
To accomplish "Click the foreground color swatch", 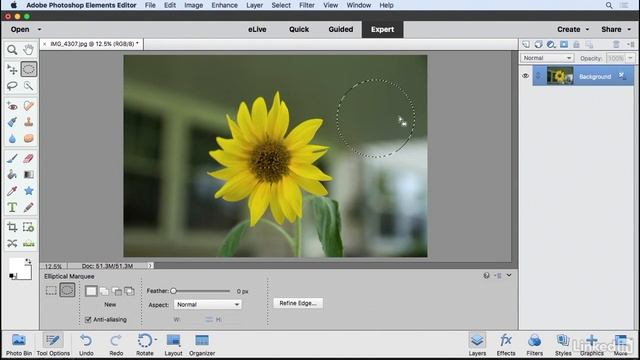I will [x=17, y=266].
